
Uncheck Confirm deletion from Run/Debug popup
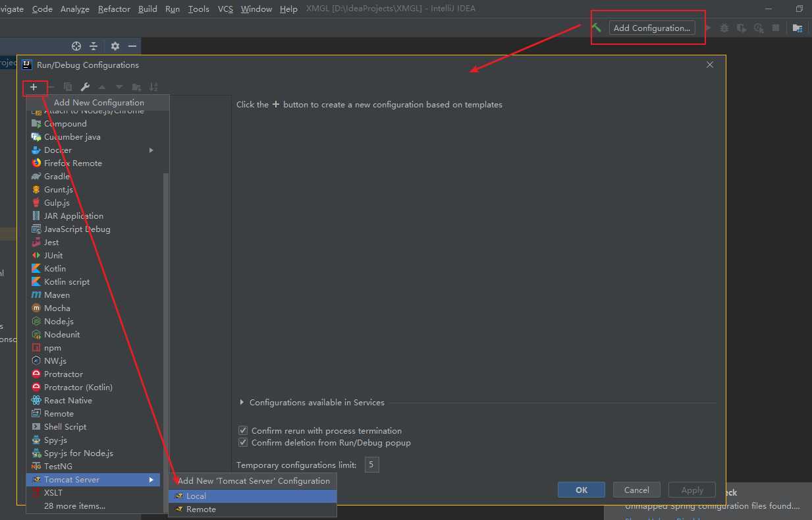pyautogui.click(x=243, y=443)
